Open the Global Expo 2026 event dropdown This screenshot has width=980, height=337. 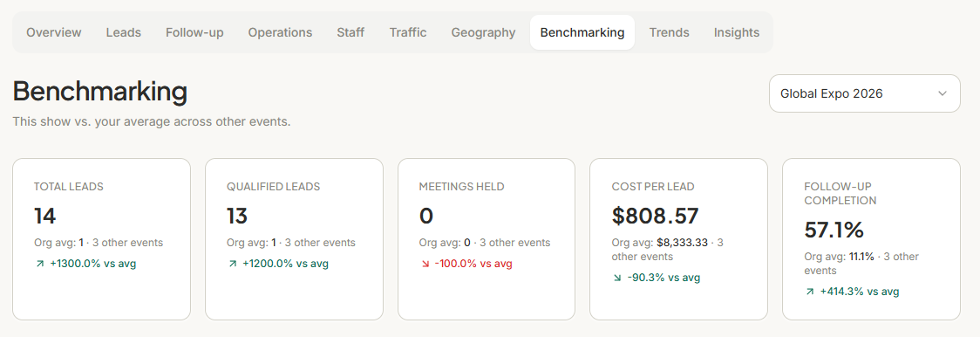864,93
